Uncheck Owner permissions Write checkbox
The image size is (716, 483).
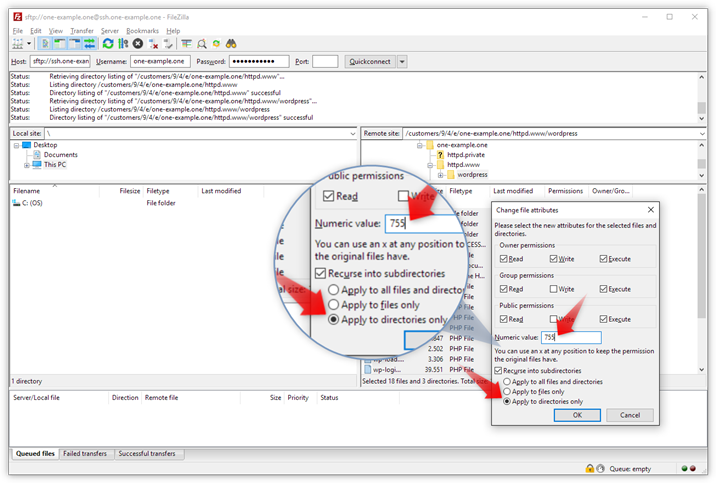pyautogui.click(x=555, y=259)
